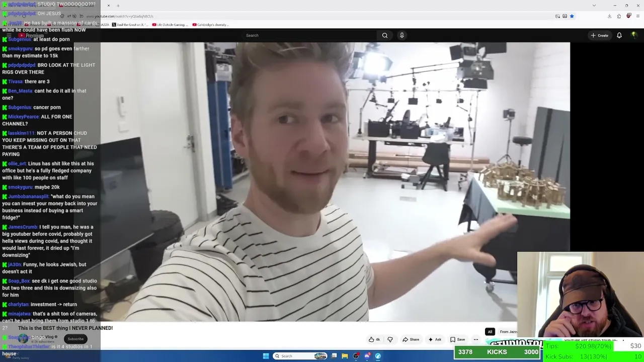Open File Explorer from the taskbar
644x362 pixels.
(345, 356)
